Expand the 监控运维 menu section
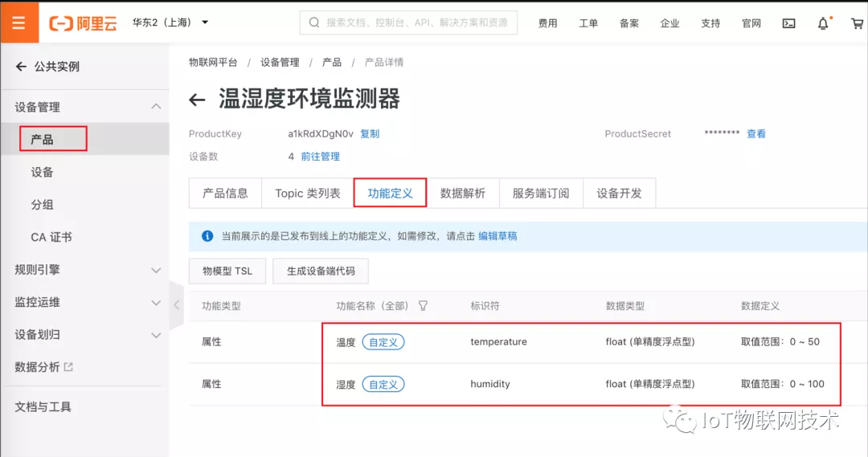 click(156, 303)
